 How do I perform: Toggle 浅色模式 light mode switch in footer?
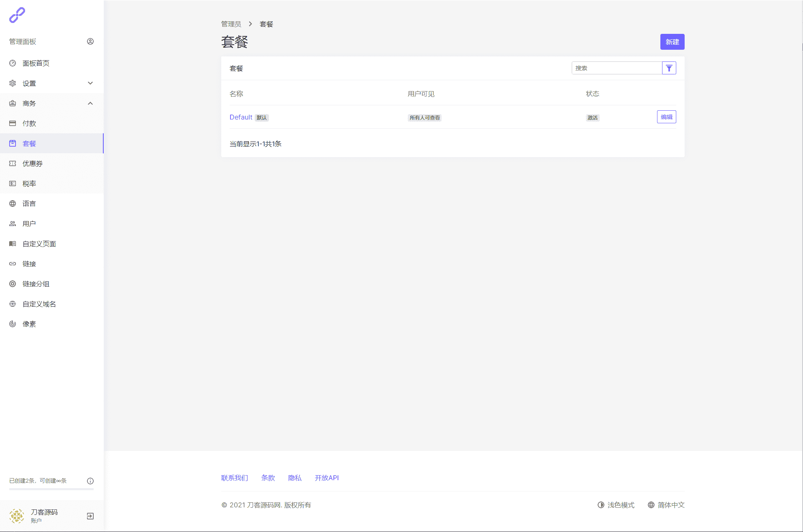(x=616, y=505)
